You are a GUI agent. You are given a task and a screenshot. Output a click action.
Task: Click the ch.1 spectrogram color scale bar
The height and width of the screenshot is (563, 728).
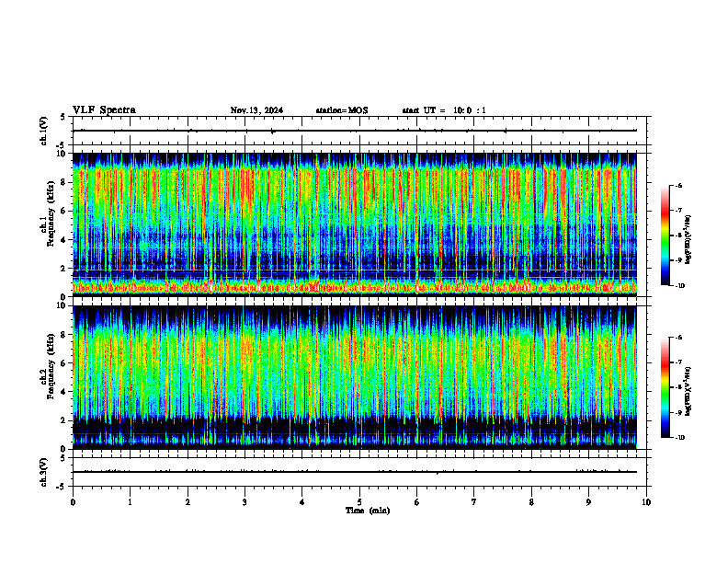[x=665, y=236]
